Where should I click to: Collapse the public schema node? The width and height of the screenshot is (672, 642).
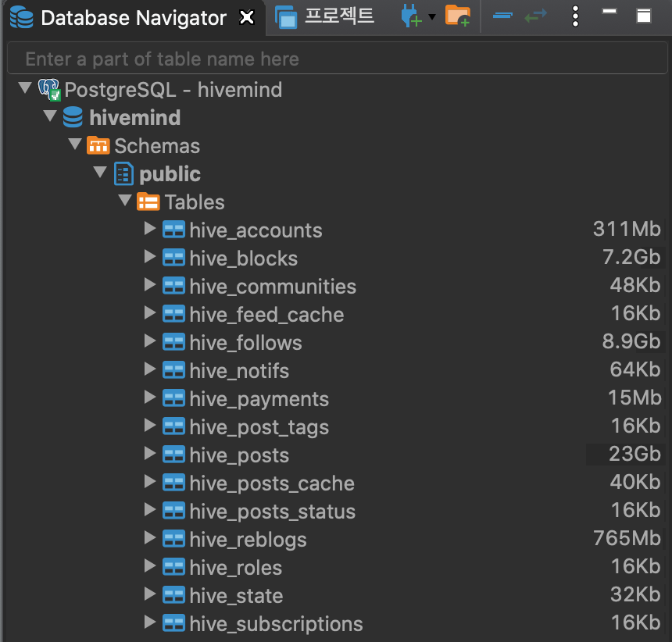tap(100, 172)
